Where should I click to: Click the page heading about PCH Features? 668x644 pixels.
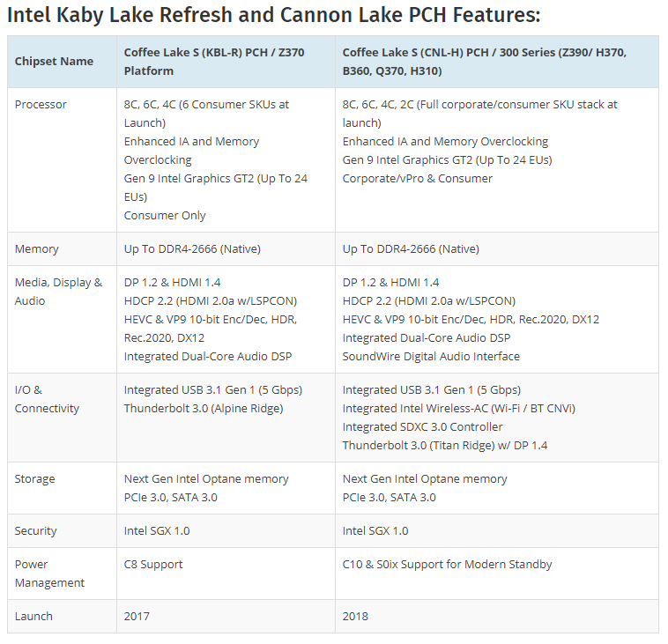tap(274, 15)
